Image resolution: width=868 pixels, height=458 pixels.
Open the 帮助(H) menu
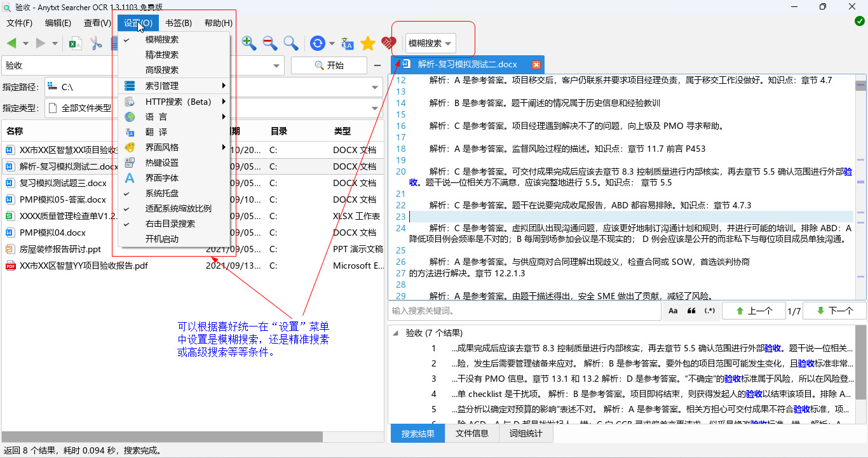tap(218, 22)
